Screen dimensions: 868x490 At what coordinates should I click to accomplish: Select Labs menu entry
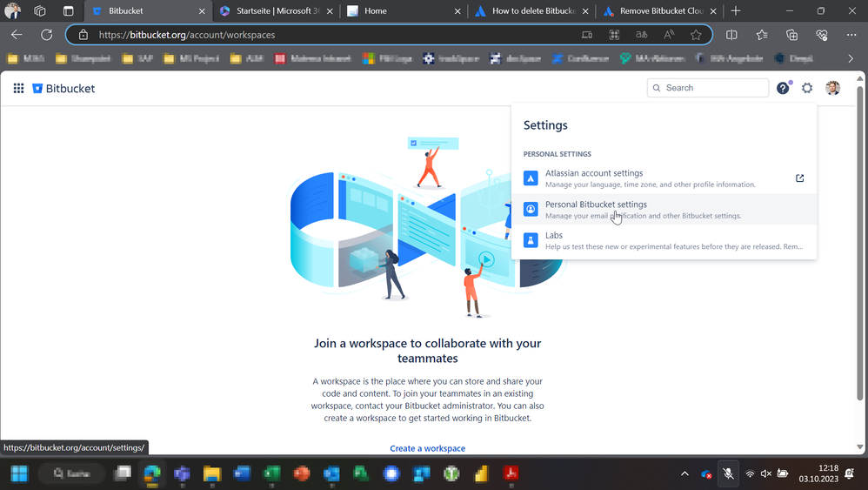(x=664, y=240)
